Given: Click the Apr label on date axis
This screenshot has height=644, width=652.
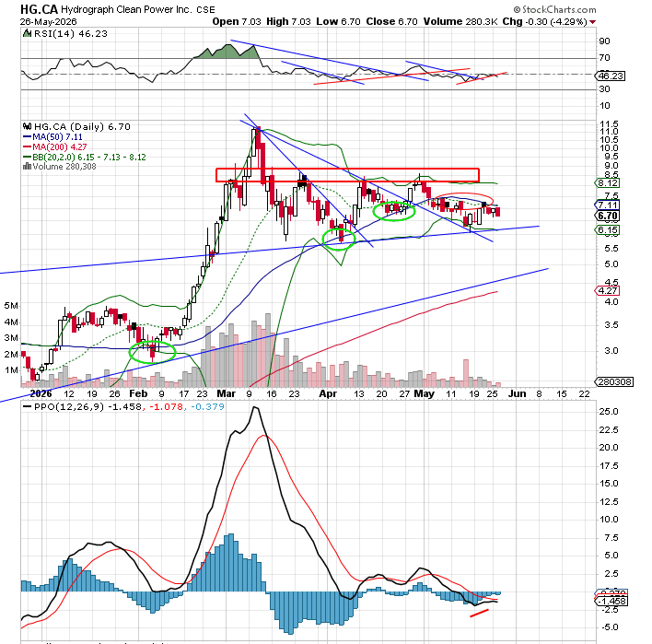Looking at the screenshot, I should [x=328, y=394].
